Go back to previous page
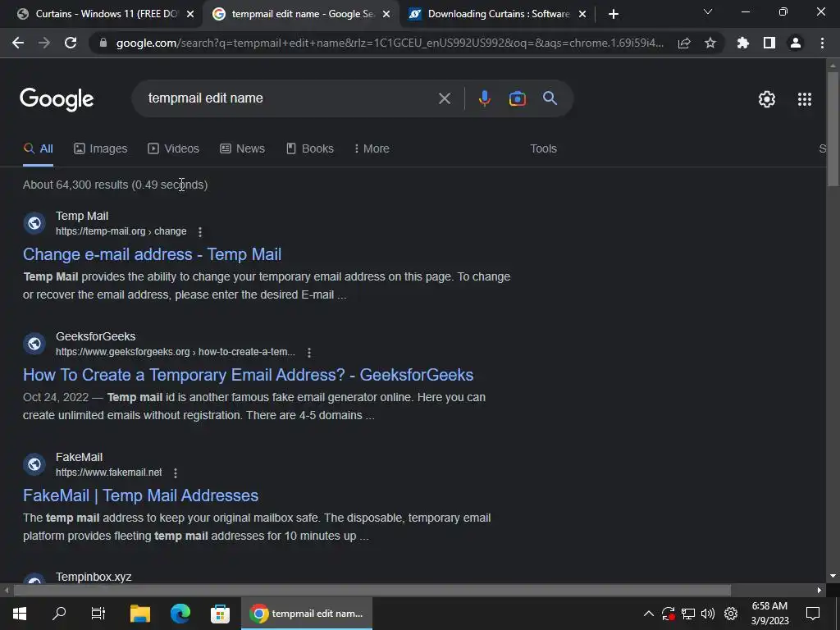 [18, 43]
